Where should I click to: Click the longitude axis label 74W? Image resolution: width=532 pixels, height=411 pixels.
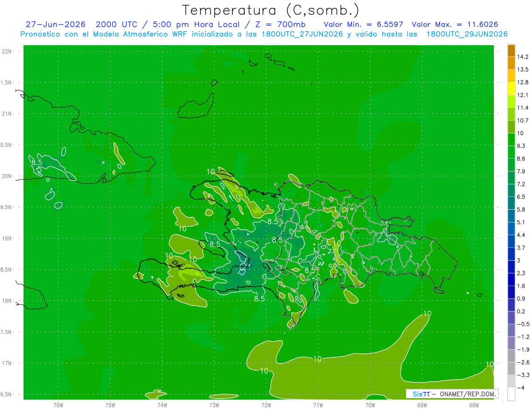tap(162, 405)
